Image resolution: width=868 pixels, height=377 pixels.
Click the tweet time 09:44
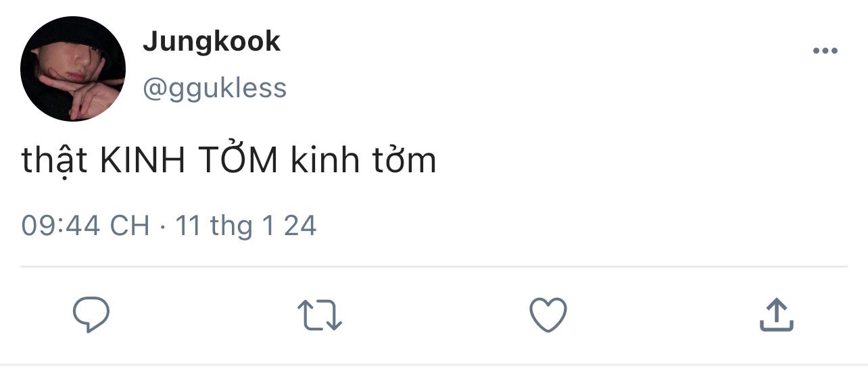(61, 226)
